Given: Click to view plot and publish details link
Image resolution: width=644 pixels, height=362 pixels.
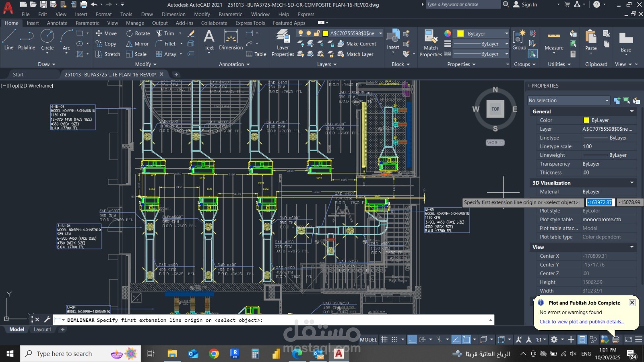Looking at the screenshot, I should tap(582, 322).
